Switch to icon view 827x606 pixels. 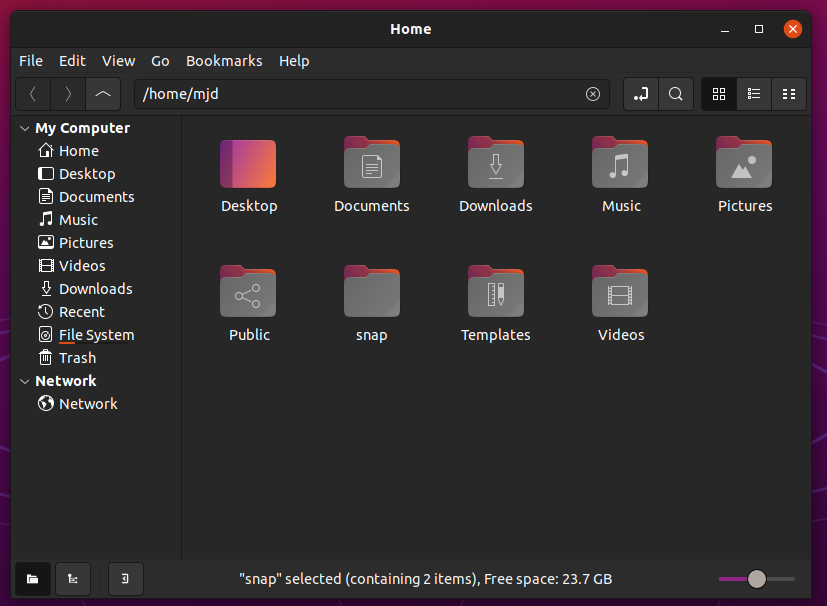coord(719,94)
